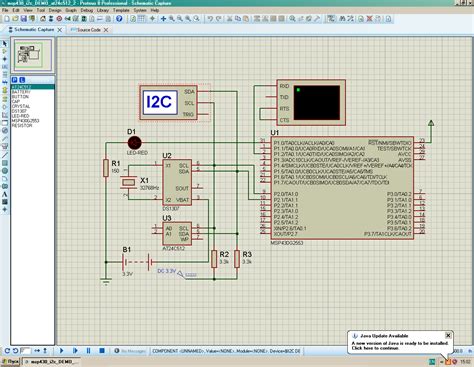Click the binoculars Search toolbar icon
The width and height of the screenshot is (474, 367).
coord(342,19)
